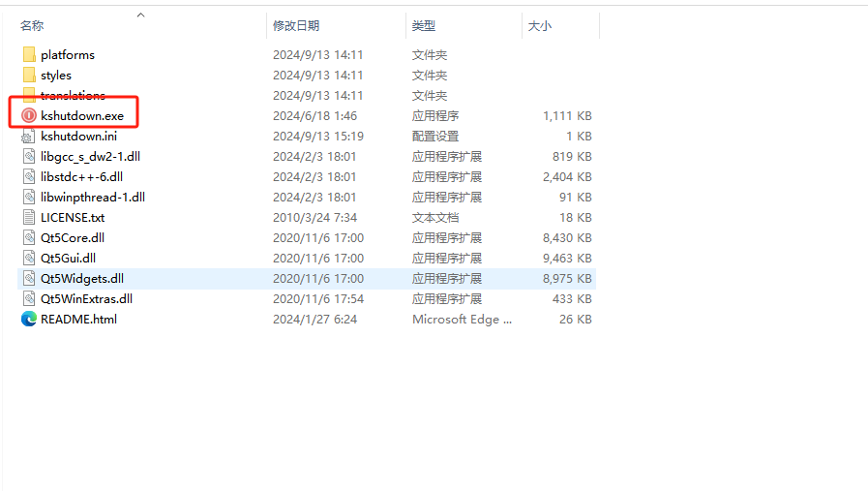Click the Qt5Core.dll file icon
868x491 pixels.
29,237
